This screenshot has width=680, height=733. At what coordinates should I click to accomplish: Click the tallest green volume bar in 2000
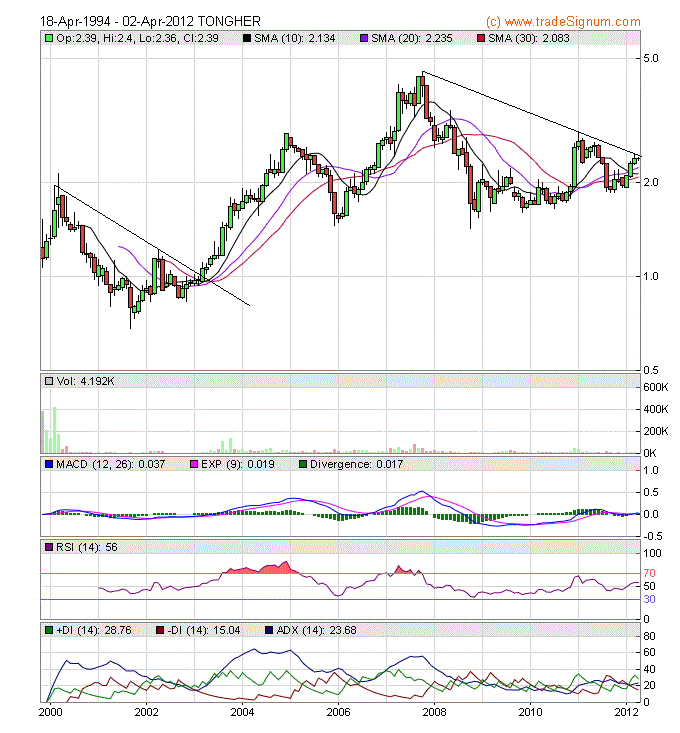(x=55, y=430)
